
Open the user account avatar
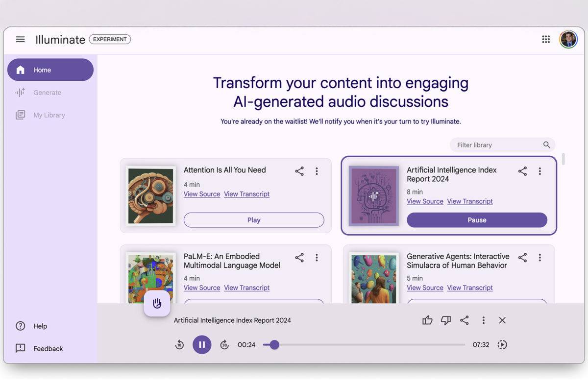568,39
